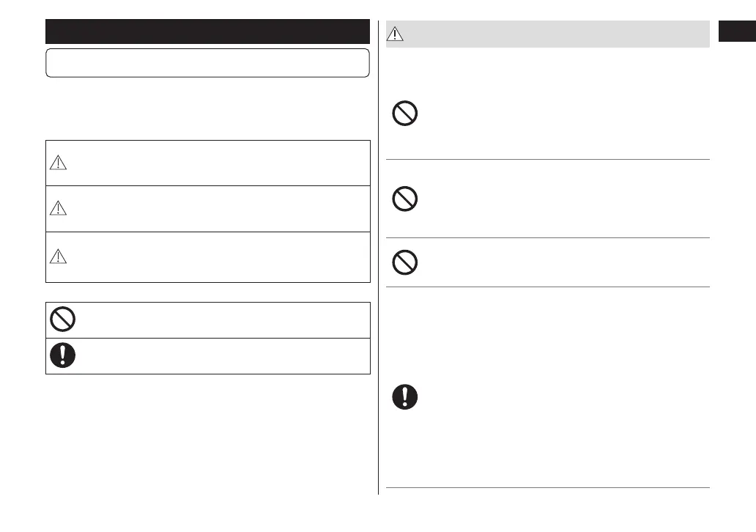Click the black title bar at the top left
Image resolution: width=756 pixels, height=532 pixels.
pyautogui.click(x=207, y=32)
